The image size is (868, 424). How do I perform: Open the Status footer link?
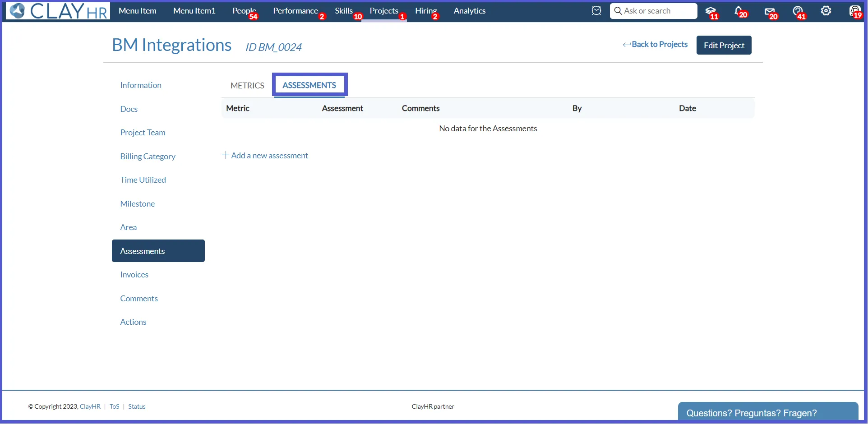coord(137,407)
